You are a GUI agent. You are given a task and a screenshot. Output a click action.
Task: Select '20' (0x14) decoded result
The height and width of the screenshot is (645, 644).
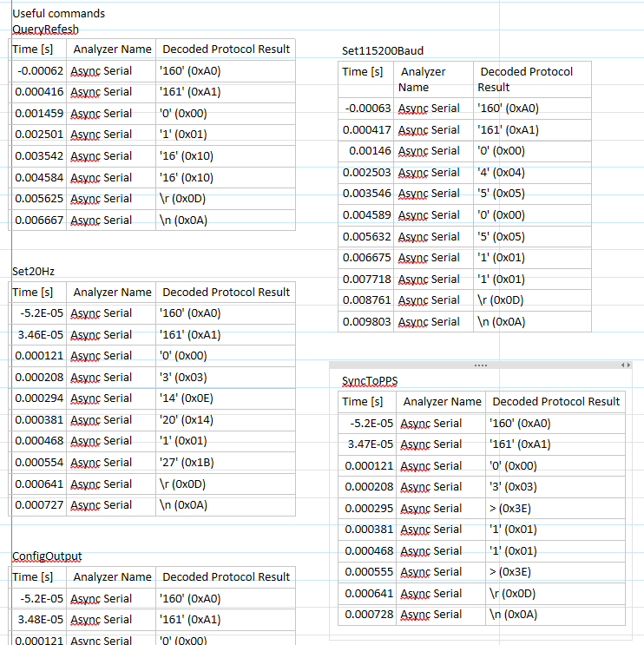click(187, 420)
